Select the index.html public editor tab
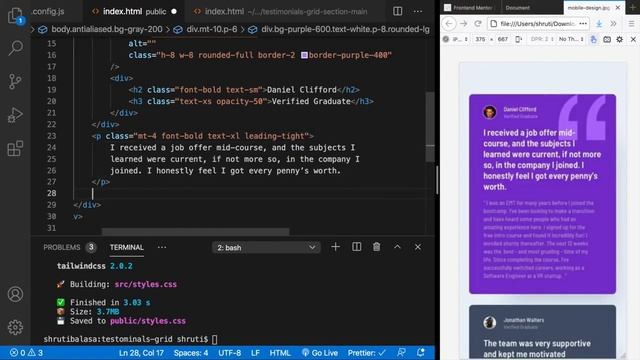 point(135,11)
